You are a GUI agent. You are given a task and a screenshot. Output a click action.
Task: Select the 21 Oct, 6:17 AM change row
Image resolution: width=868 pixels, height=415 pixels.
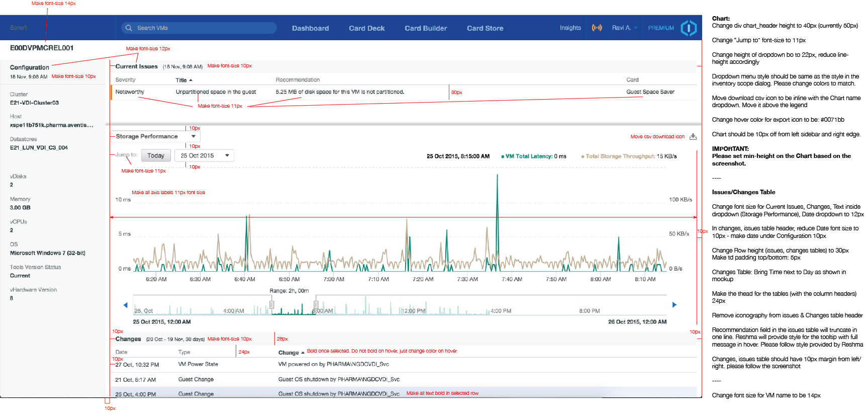click(x=405, y=380)
